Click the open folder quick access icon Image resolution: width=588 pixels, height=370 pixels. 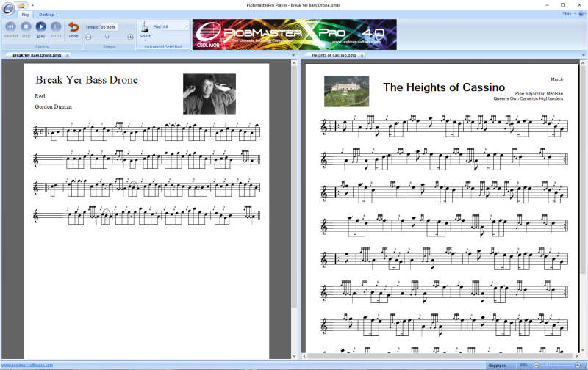[x=23, y=4]
